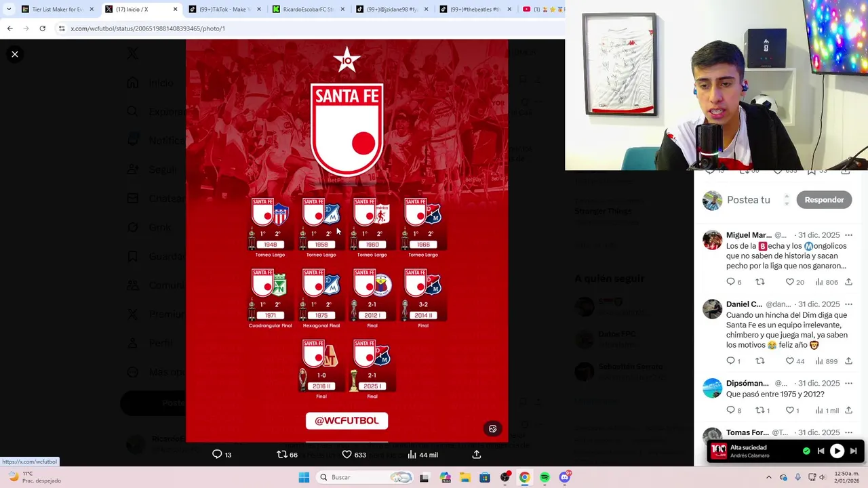Repost the photo tweet showing 66
The height and width of the screenshot is (488, 868).
(x=287, y=455)
